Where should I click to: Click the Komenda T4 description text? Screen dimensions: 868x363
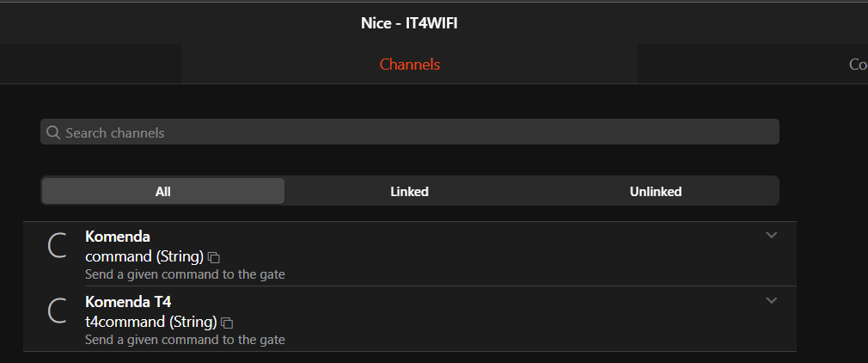tap(185, 340)
